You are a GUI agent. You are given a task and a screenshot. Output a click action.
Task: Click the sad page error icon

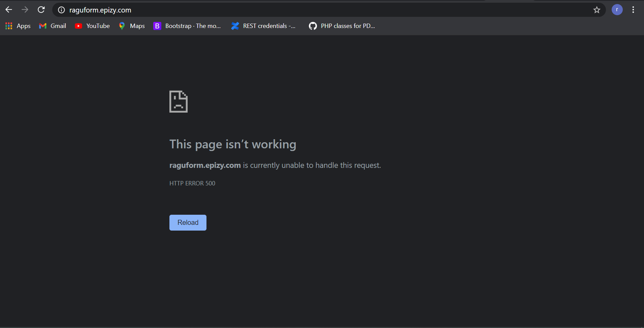[179, 101]
